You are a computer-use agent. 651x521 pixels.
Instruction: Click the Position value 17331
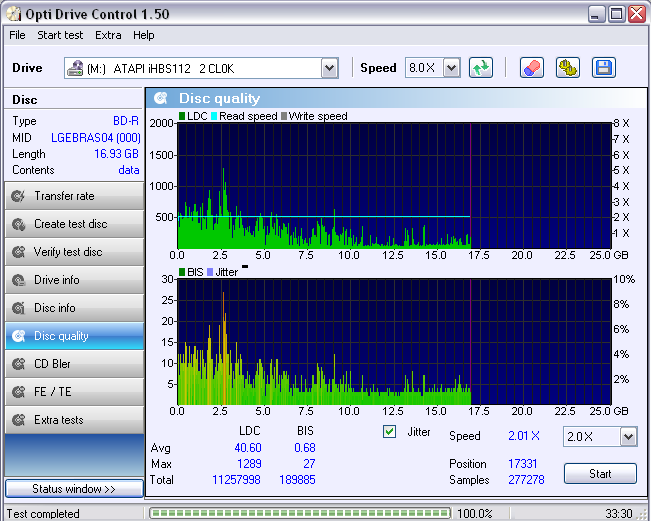(x=523, y=464)
